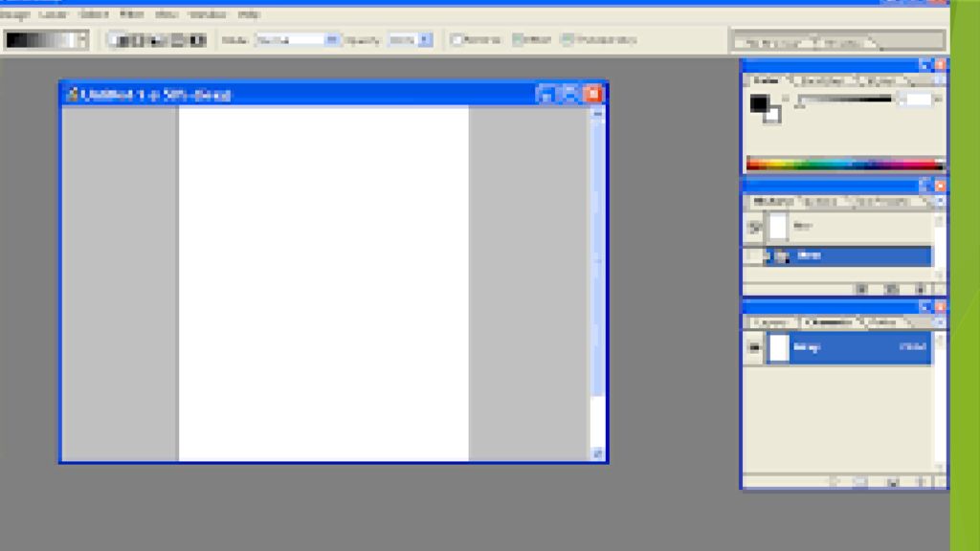Create a new snapshot in History panel
The width and height of the screenshot is (980, 551).
click(x=892, y=289)
